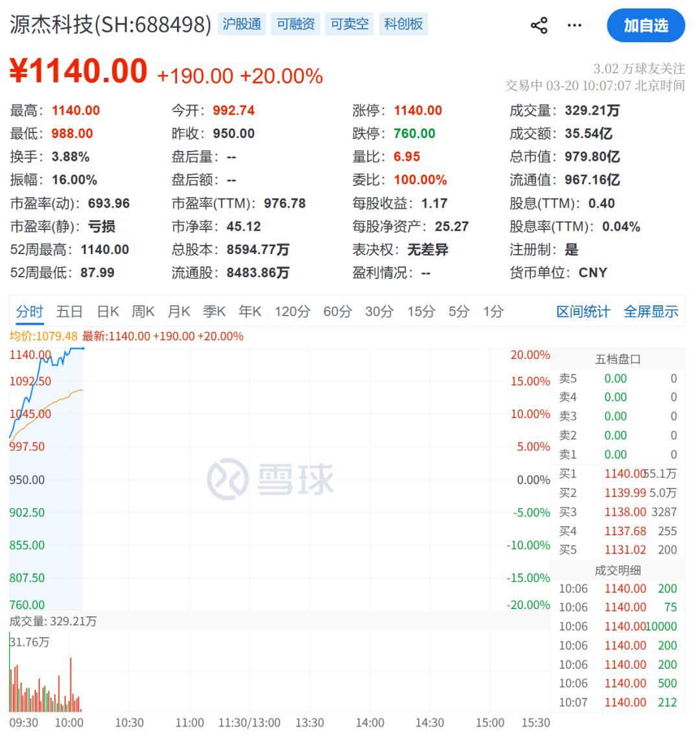700x742 pixels.
Task: Select the 5分 tab
Action: [459, 311]
